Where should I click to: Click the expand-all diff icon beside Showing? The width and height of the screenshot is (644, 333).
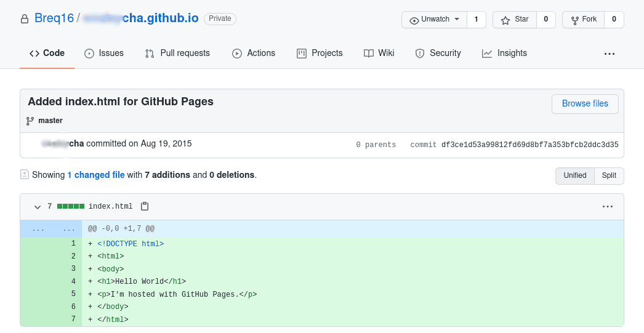[x=25, y=175]
